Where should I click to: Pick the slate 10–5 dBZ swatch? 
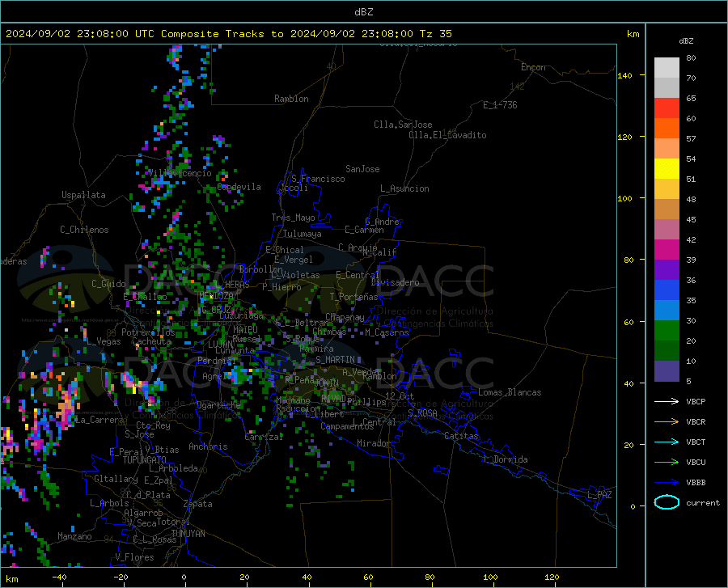[x=667, y=371]
